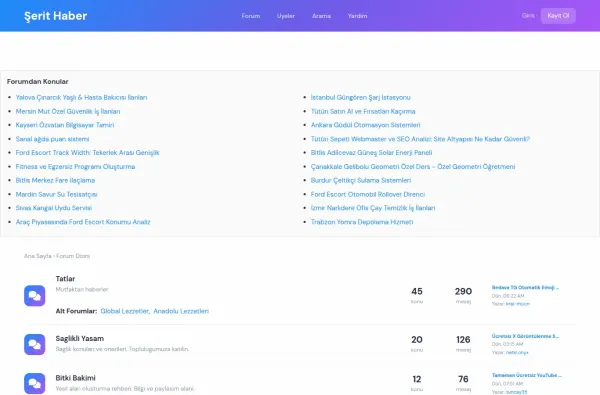Screen dimensions: 600x395
Task: Click the Tatlar forum chat bubble icon
Action: (34, 295)
